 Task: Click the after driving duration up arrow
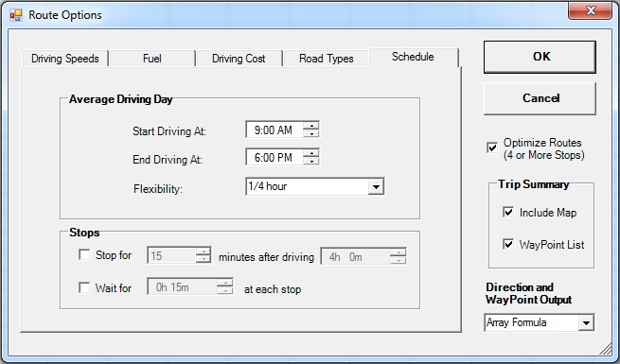(399, 252)
